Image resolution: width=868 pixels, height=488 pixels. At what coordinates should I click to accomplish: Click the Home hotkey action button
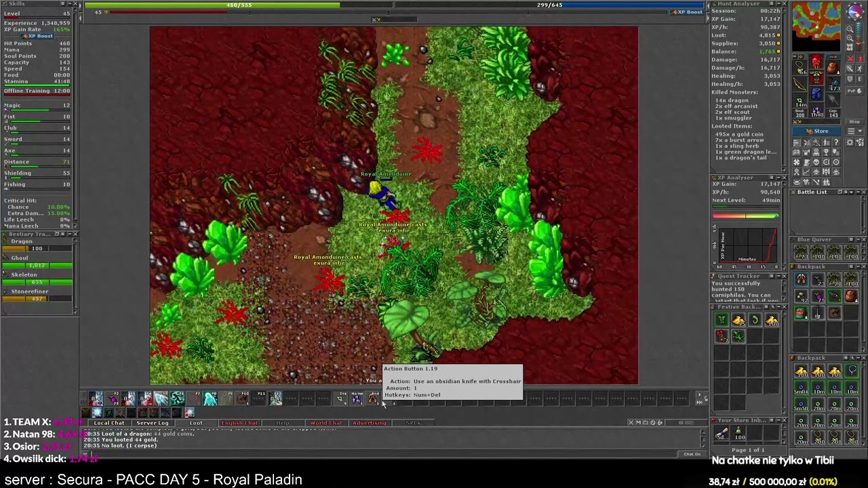[x=357, y=398]
